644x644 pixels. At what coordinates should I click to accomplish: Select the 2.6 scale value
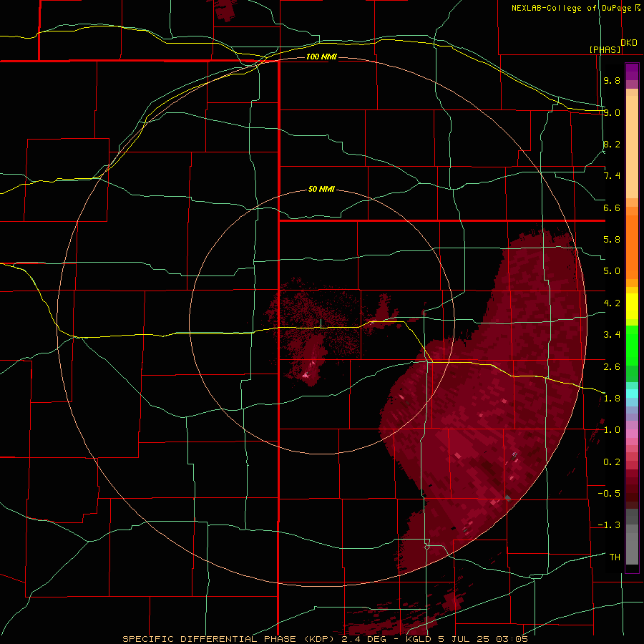tap(612, 366)
